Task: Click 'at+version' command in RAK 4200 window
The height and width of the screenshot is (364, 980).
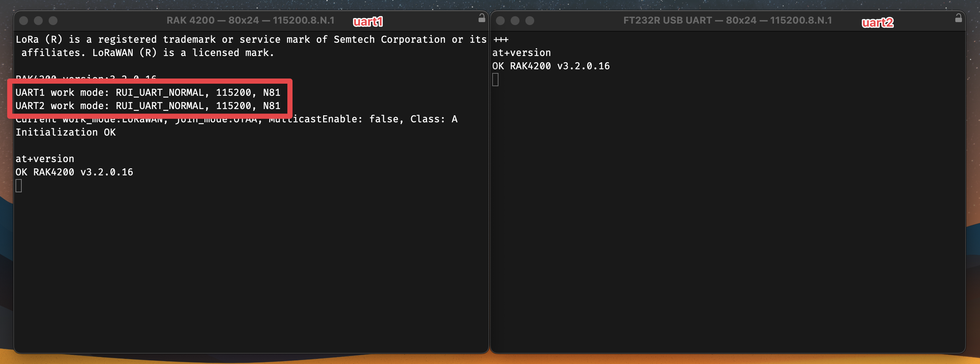Action: (x=45, y=159)
